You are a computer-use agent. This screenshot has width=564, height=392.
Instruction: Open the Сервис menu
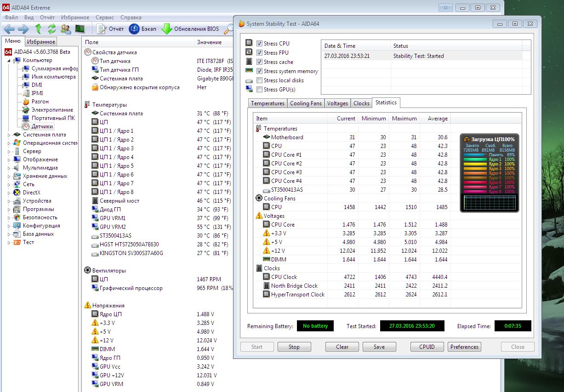click(x=105, y=17)
